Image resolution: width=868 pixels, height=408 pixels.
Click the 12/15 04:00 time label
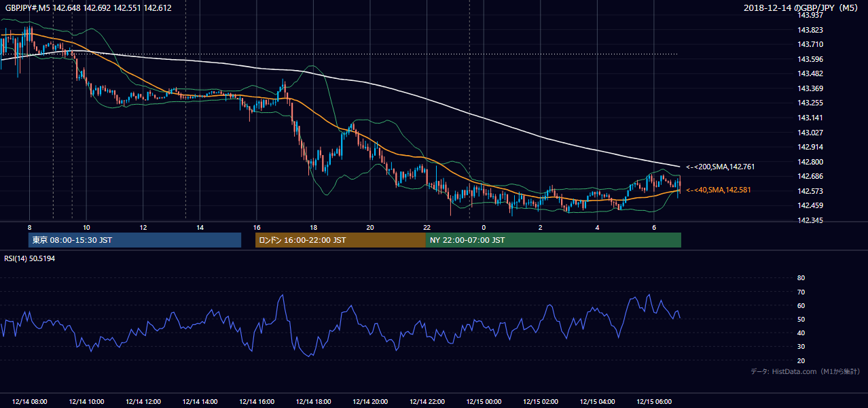pos(597,402)
